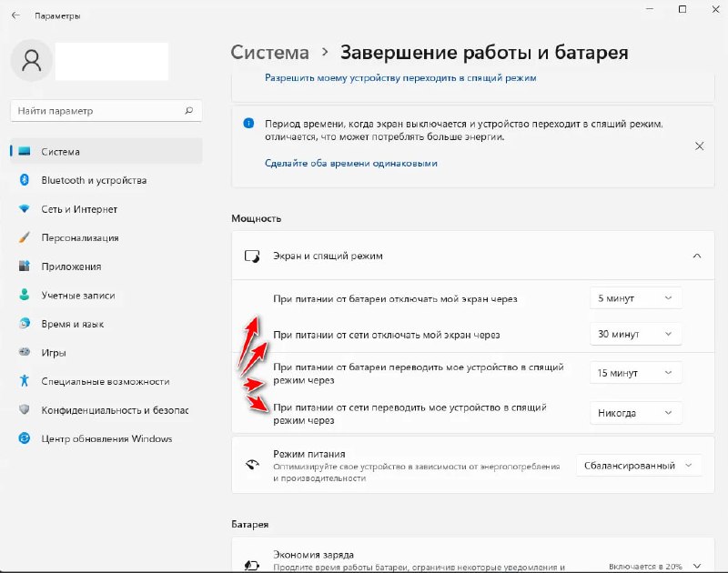This screenshot has height=573, width=728.
Task: Click the Мощность section heading
Action: (257, 218)
